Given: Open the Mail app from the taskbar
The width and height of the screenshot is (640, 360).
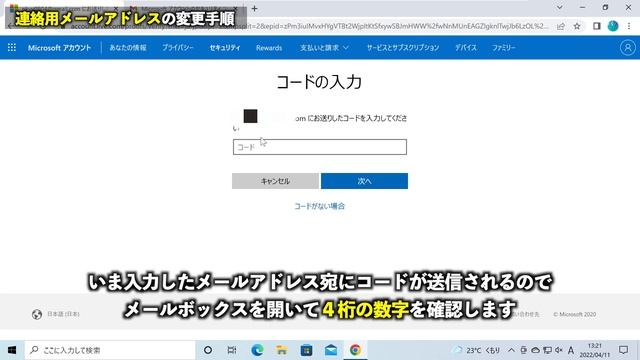Looking at the screenshot, I should pos(331,350).
